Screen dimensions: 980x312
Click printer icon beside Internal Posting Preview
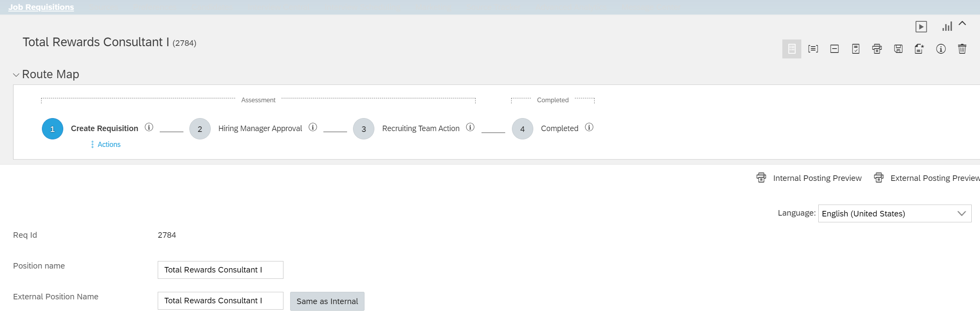tap(761, 178)
